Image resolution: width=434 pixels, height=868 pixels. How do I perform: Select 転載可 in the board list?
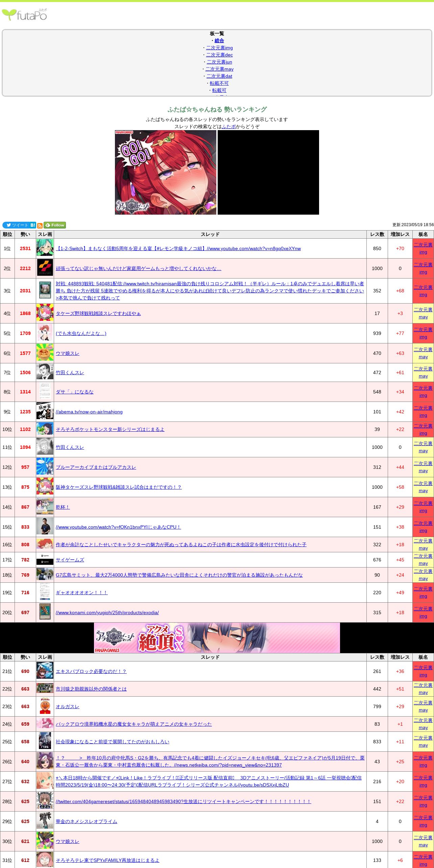pyautogui.click(x=219, y=90)
